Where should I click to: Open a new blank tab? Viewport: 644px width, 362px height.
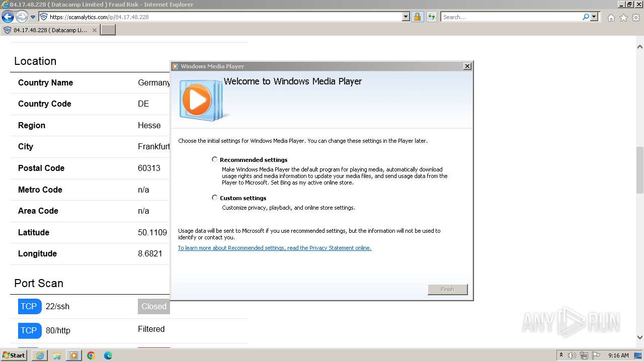[108, 30]
